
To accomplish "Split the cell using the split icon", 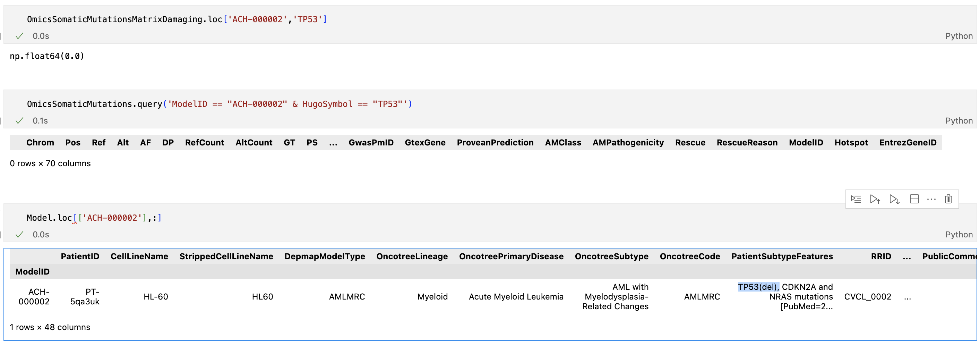I will pos(914,199).
